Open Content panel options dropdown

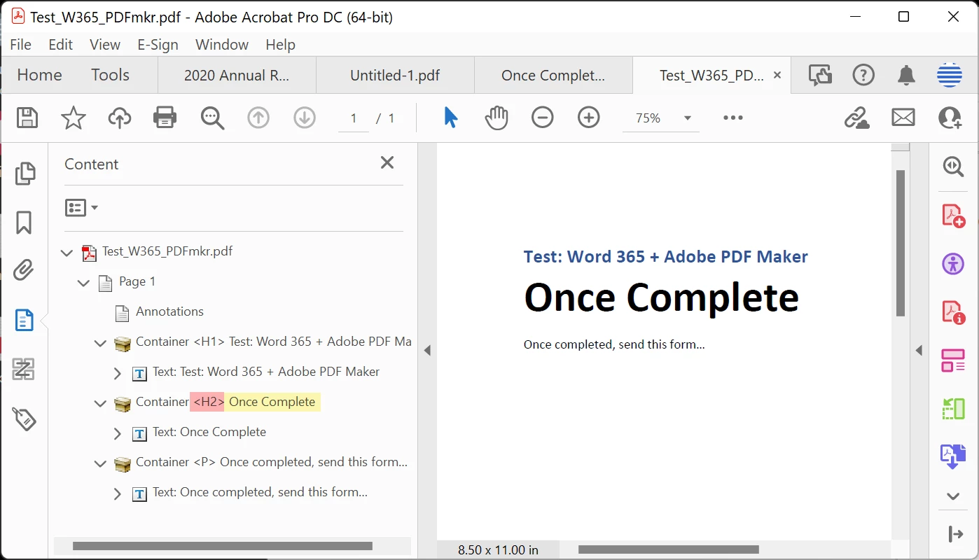81,208
